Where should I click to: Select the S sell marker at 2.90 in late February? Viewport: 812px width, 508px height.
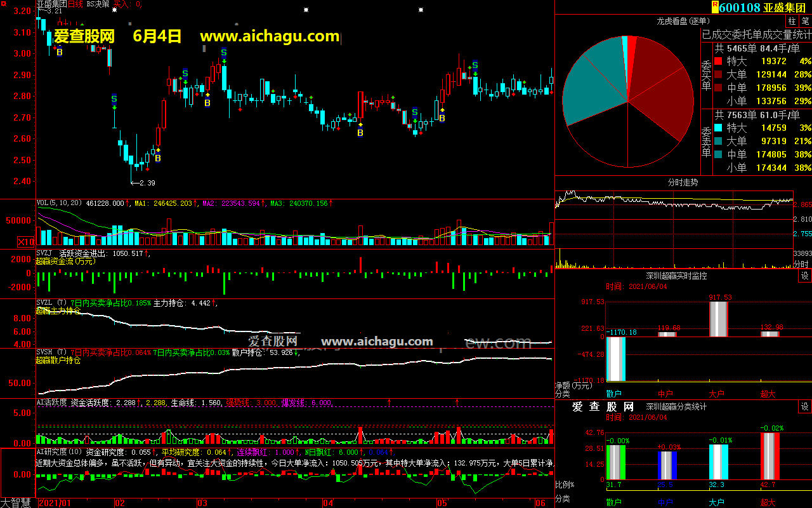click(x=185, y=74)
